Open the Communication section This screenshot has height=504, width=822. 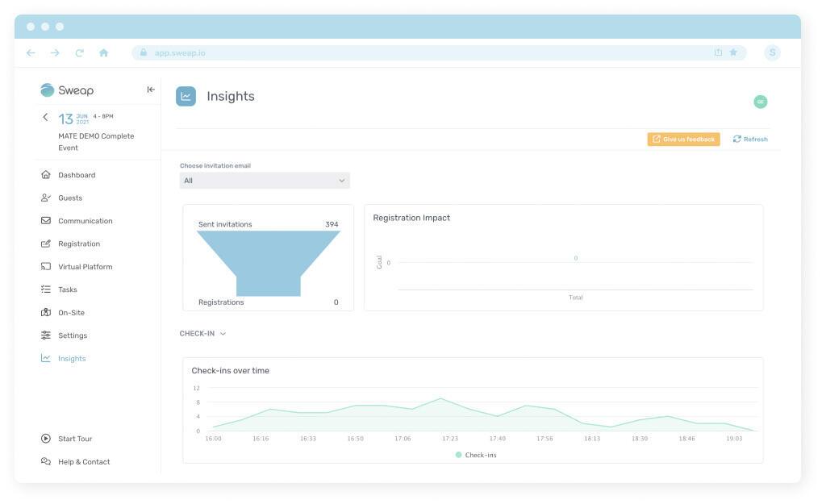[85, 221]
